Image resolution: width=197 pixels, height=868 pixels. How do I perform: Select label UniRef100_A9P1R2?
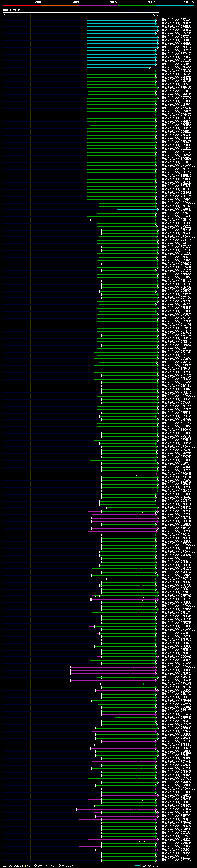point(176,71)
